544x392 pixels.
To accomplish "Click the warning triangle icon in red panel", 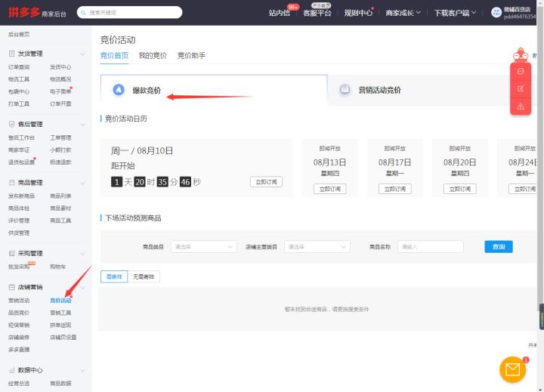I will [521, 106].
